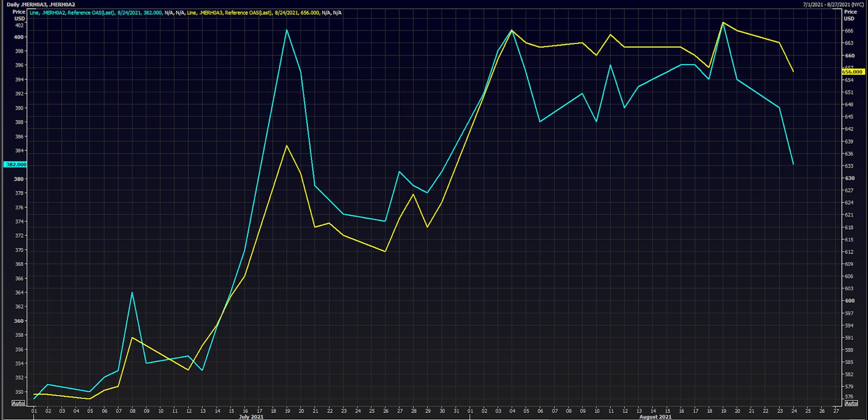Click the 660 value on right axis
The image size is (868, 420).
(849, 55)
